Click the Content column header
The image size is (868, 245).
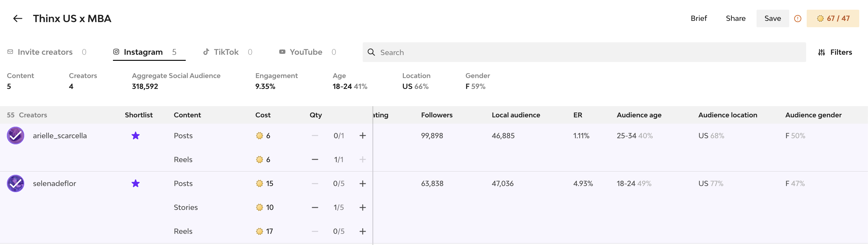click(187, 115)
